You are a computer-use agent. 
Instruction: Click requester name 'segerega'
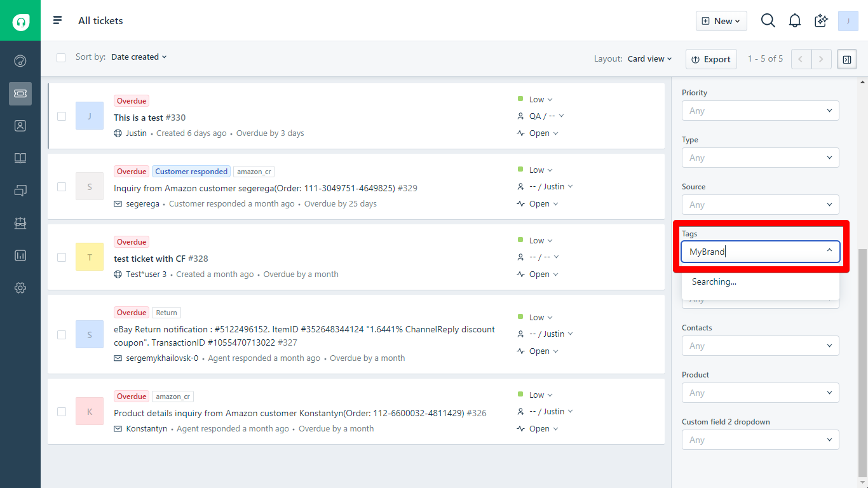[142, 204]
